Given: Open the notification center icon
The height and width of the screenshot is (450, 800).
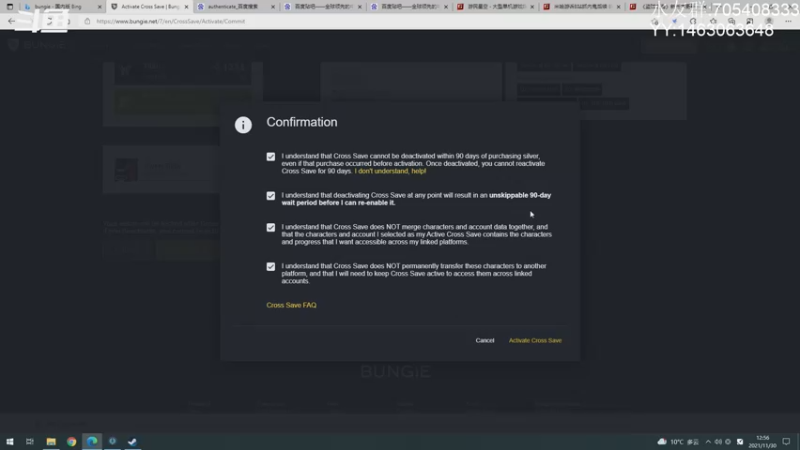Looking at the screenshot, I should coord(786,442).
